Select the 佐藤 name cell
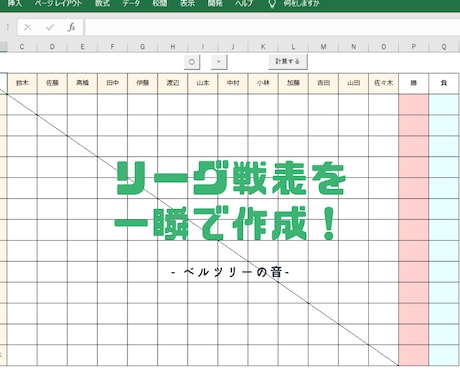 (x=52, y=83)
